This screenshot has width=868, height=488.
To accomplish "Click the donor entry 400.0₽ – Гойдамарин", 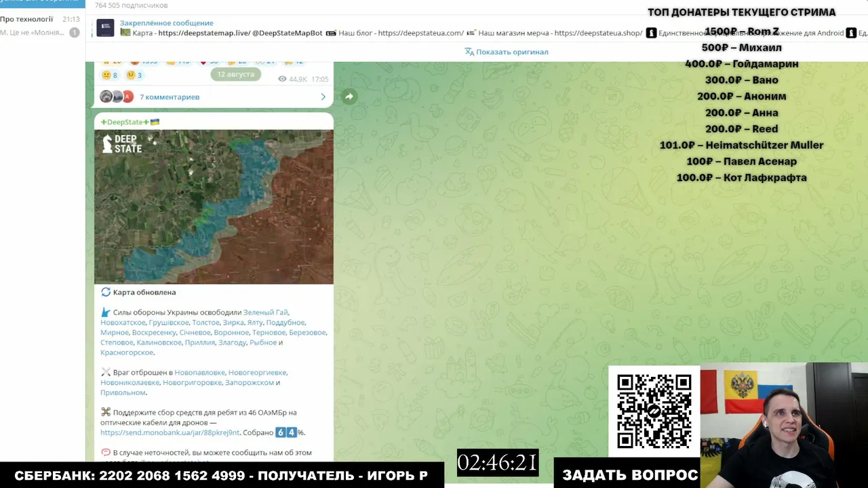I will pyautogui.click(x=742, y=64).
